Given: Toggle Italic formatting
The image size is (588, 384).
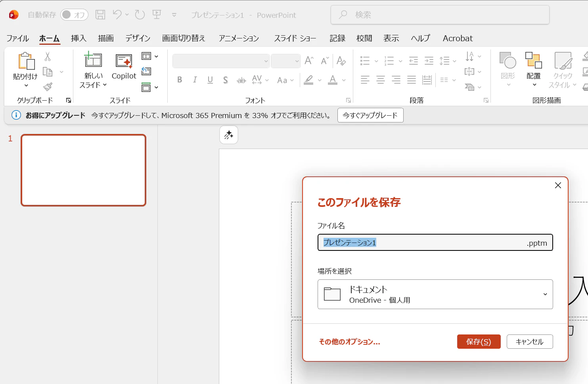Looking at the screenshot, I should 195,80.
